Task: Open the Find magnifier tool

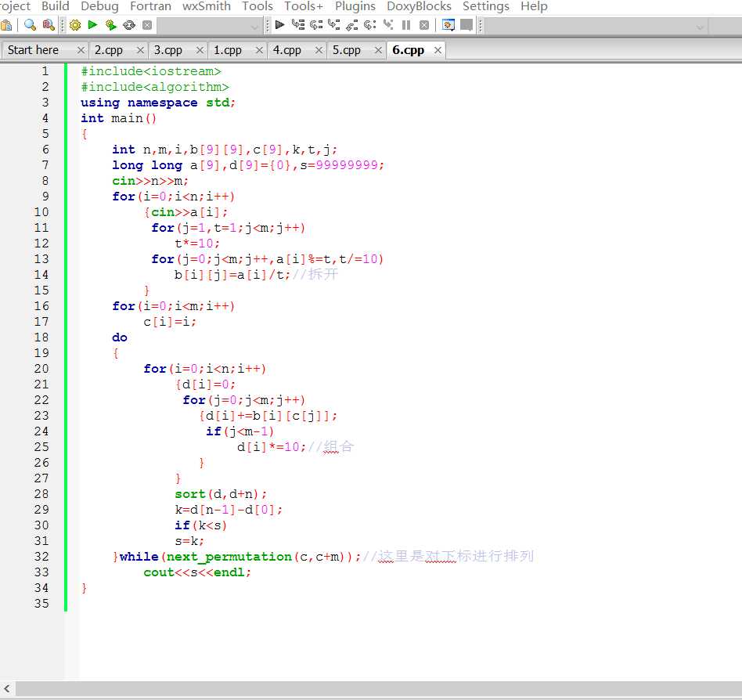Action: 30,24
